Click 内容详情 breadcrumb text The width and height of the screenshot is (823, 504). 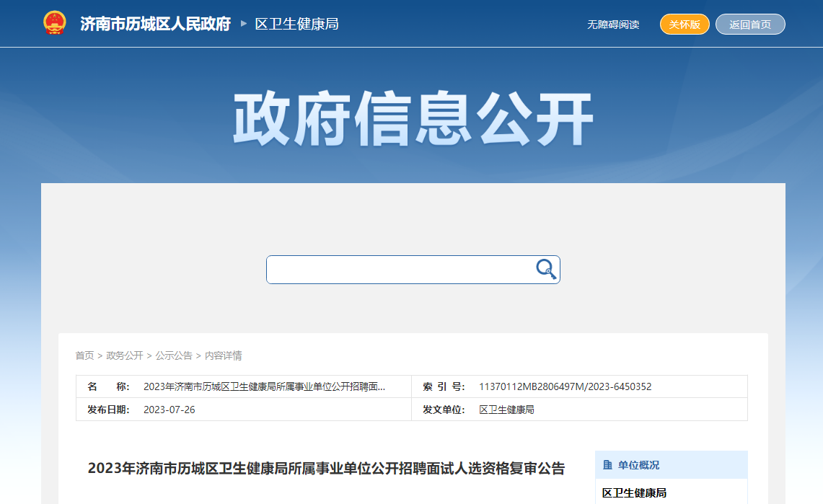pos(223,355)
